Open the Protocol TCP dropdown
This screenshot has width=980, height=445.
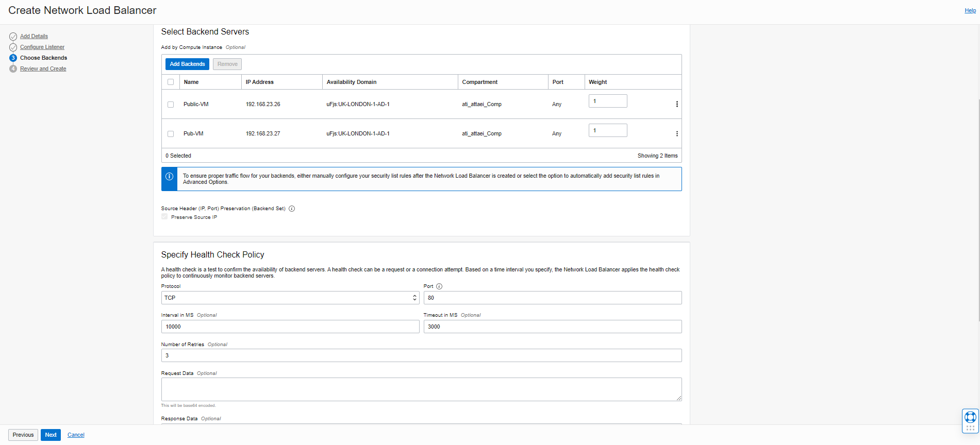click(x=290, y=298)
